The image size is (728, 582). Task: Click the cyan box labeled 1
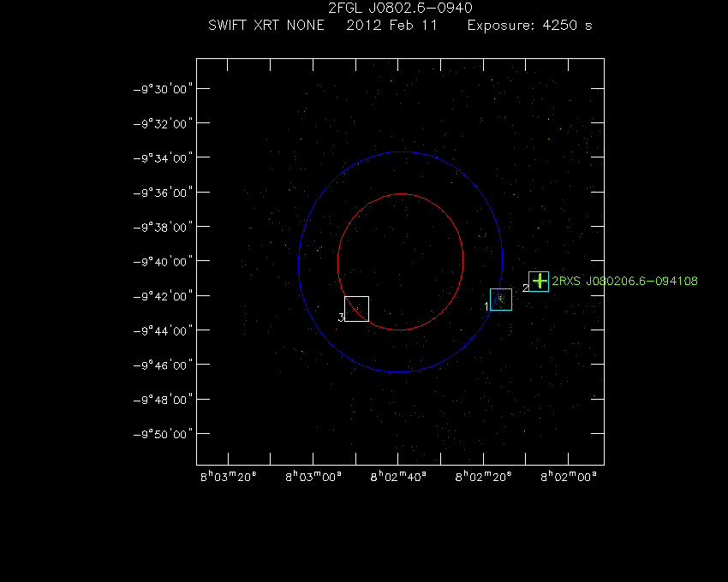click(501, 300)
